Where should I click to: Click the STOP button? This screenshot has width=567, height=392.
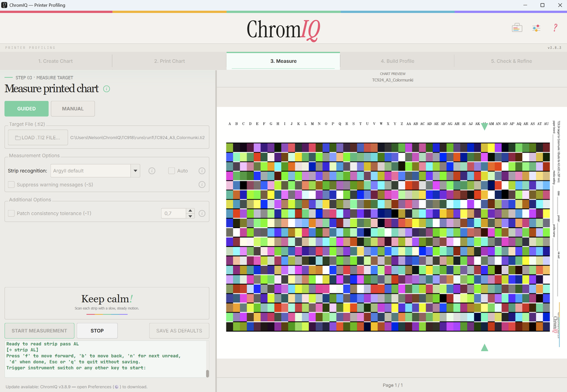tap(97, 331)
